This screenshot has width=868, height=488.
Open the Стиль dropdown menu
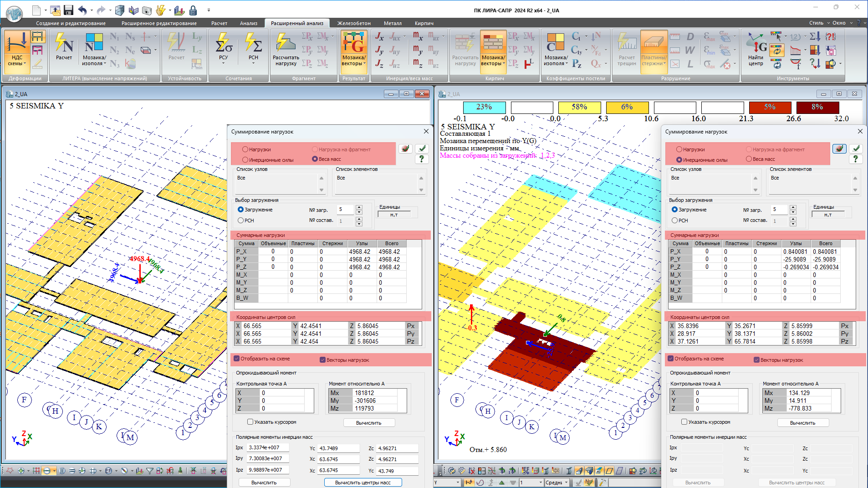(x=818, y=23)
